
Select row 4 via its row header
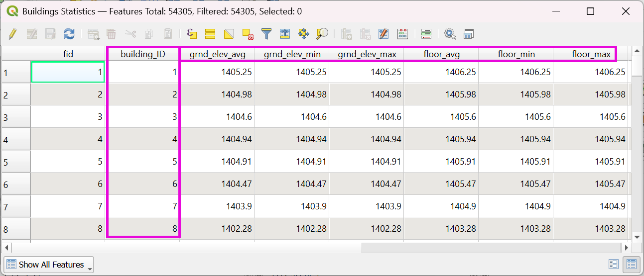pos(16,140)
